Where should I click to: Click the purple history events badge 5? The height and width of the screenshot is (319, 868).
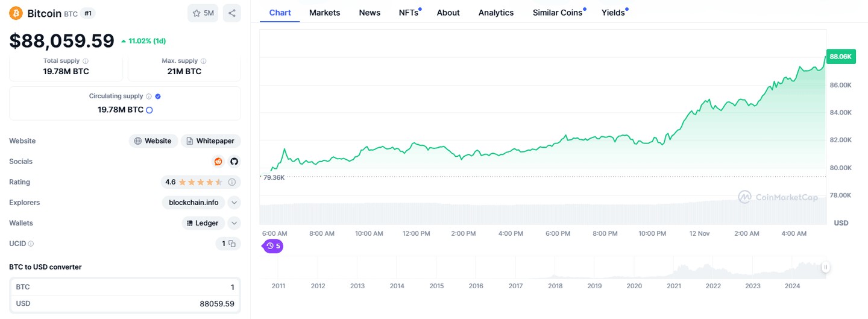click(x=274, y=246)
